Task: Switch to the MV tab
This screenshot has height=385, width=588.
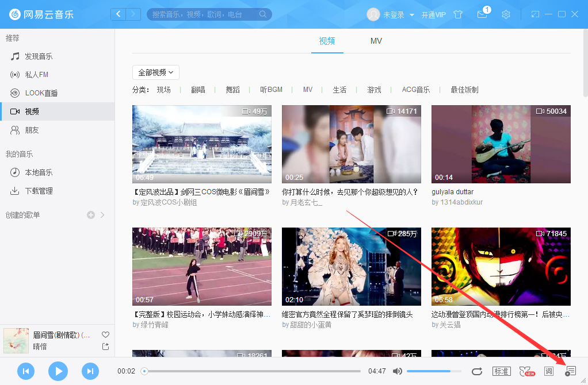Action: (x=376, y=41)
